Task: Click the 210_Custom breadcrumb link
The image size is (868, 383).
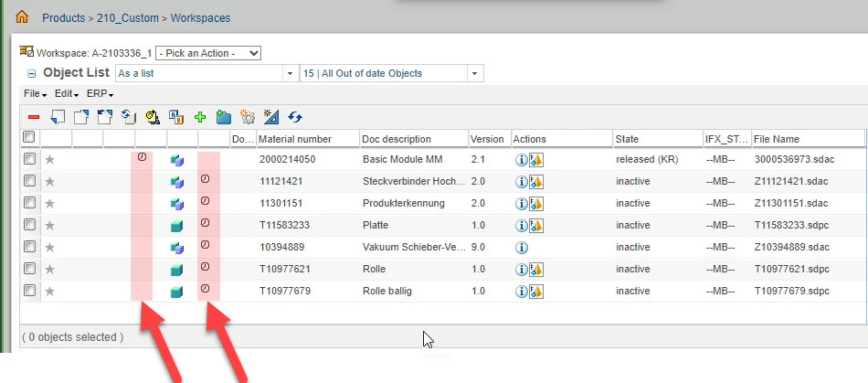Action: pos(128,17)
